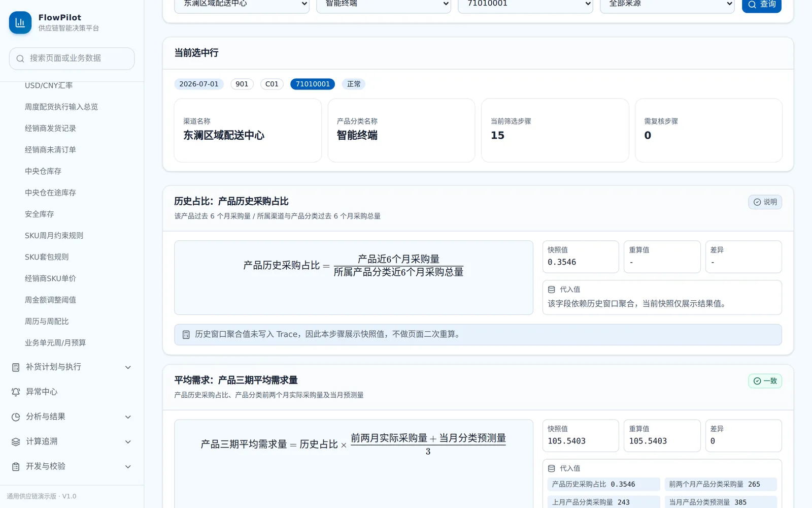Expand the 计算追溯 chevron
Image resolution: width=812 pixels, height=508 pixels.
point(128,442)
